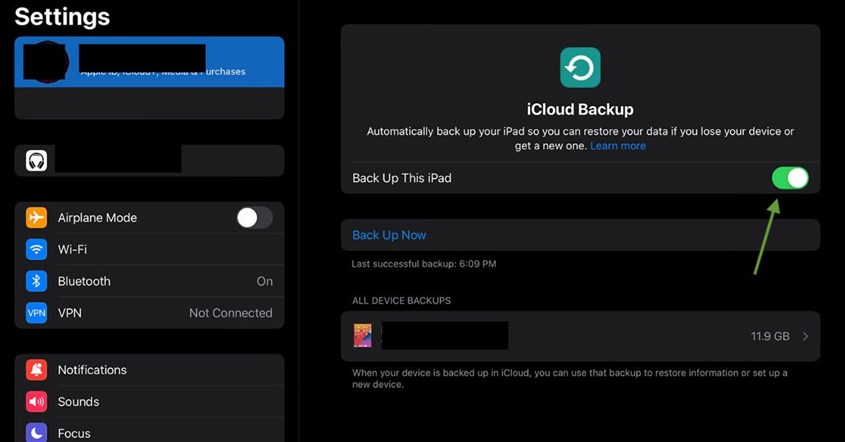The height and width of the screenshot is (442, 845).
Task: Open the 11.9 GB backup chevron
Action: click(x=805, y=336)
